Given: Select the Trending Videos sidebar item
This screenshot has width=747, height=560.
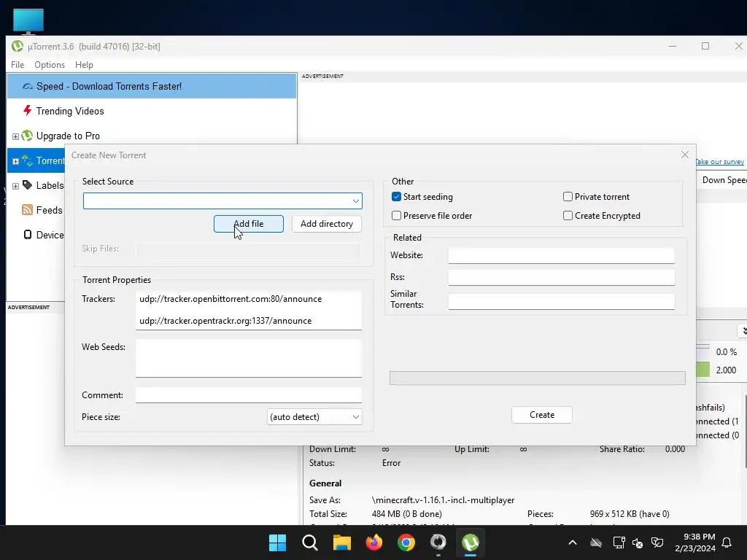Looking at the screenshot, I should pyautogui.click(x=152, y=111).
